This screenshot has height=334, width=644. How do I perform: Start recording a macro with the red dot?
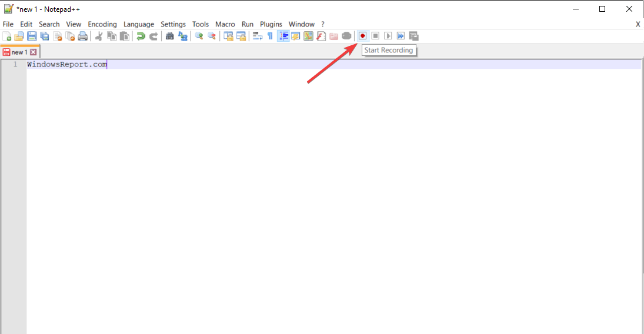tap(362, 36)
